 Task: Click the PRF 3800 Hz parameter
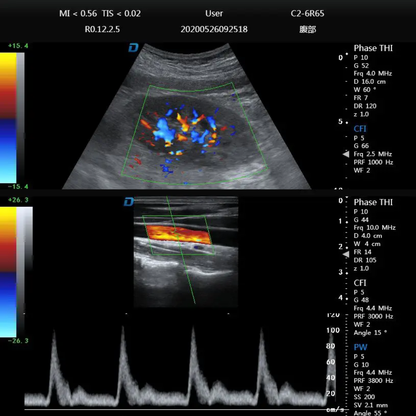click(x=373, y=381)
